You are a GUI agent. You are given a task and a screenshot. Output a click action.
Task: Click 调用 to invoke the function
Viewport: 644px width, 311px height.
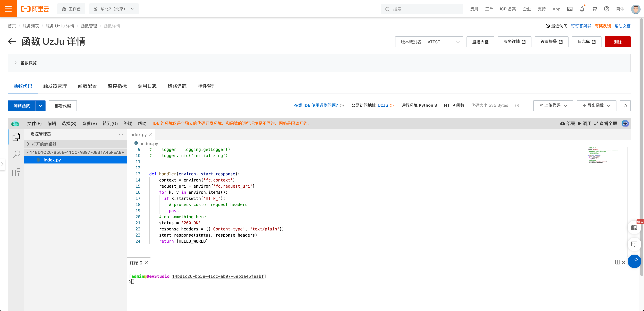tap(584, 124)
